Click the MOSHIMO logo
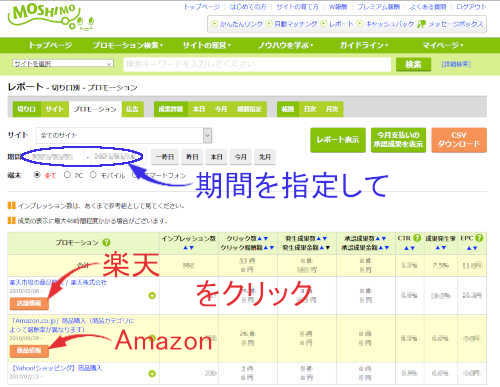 point(51,17)
